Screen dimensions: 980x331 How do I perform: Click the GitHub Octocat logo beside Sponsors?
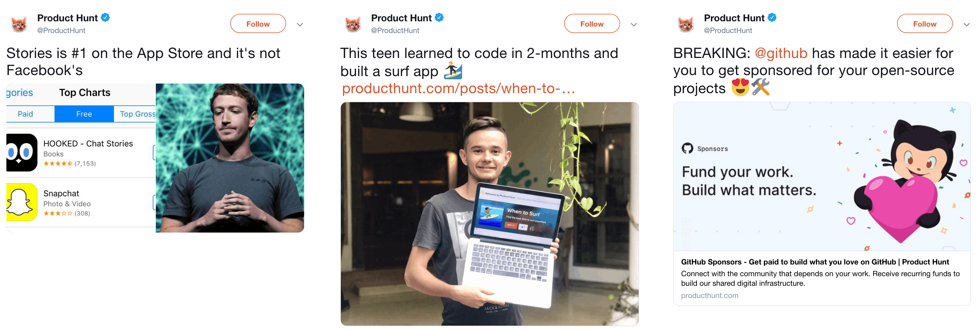688,148
